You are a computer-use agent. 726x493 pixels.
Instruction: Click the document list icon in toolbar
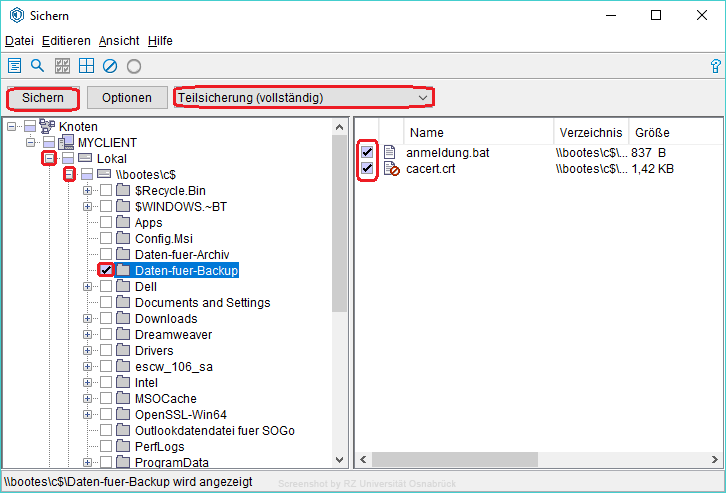coord(15,66)
